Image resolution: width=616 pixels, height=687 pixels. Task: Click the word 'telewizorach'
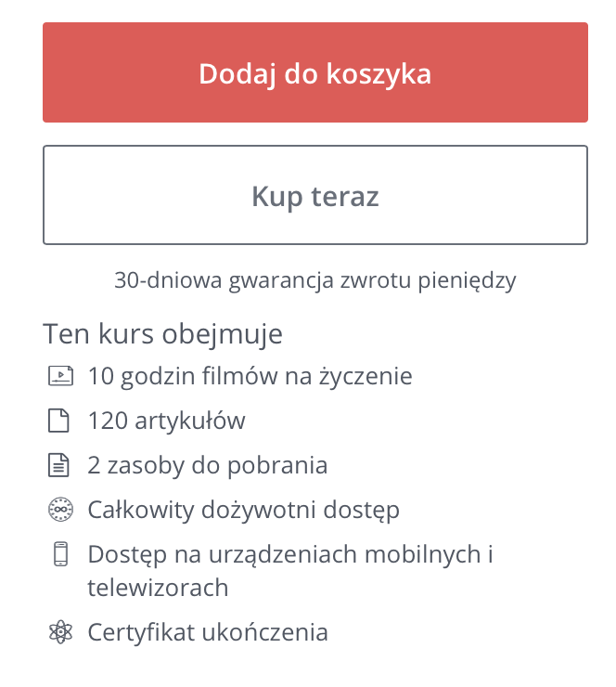tap(158, 587)
